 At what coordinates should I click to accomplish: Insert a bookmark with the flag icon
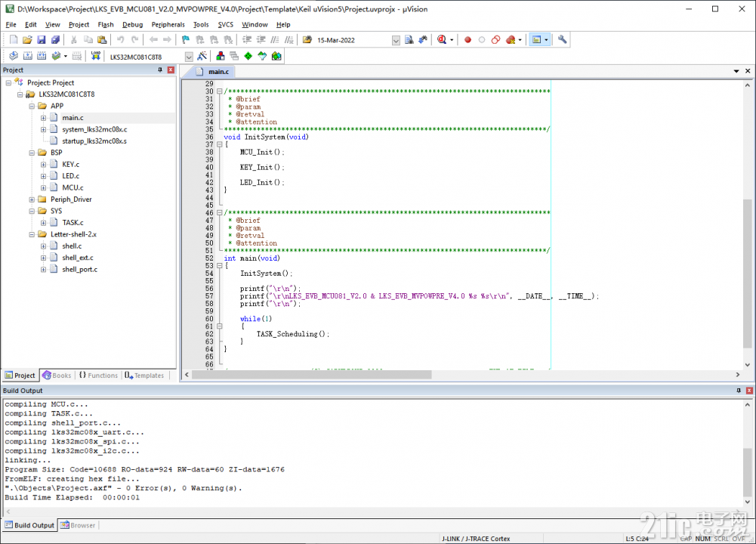186,40
